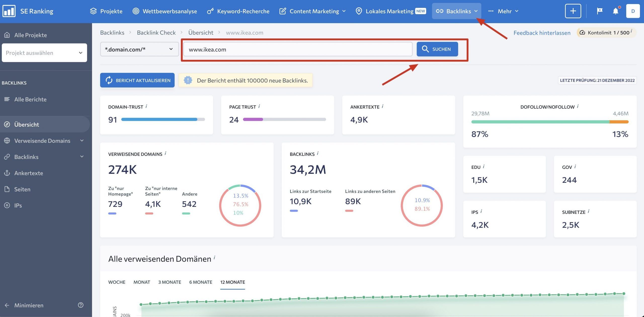The width and height of the screenshot is (644, 317).
Task: Expand Verweisende Domains sidebar chevron
Action: [82, 141]
